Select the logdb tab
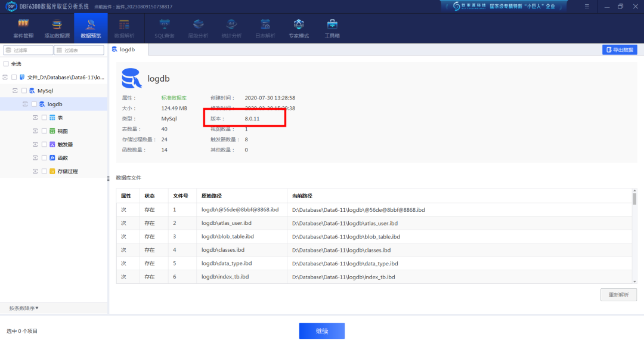 128,50
